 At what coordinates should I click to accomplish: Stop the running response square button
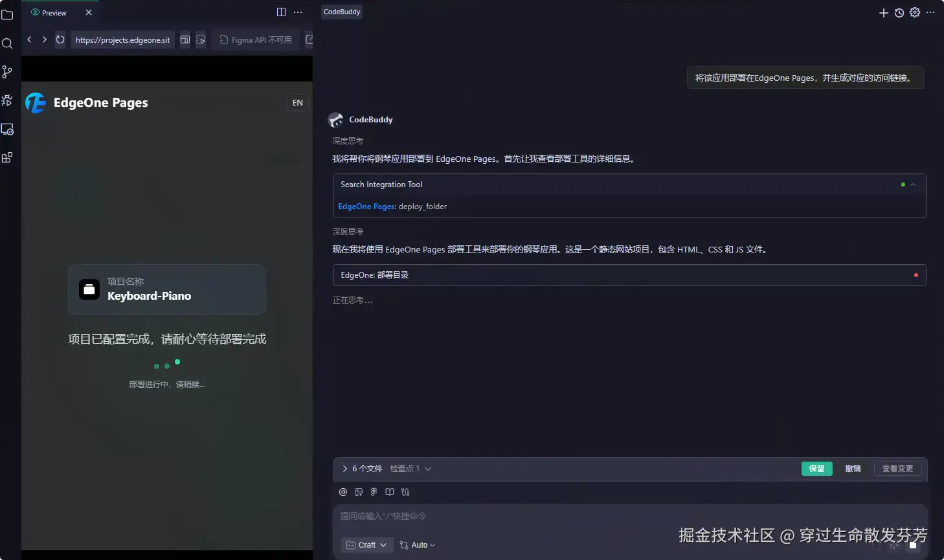tap(913, 545)
